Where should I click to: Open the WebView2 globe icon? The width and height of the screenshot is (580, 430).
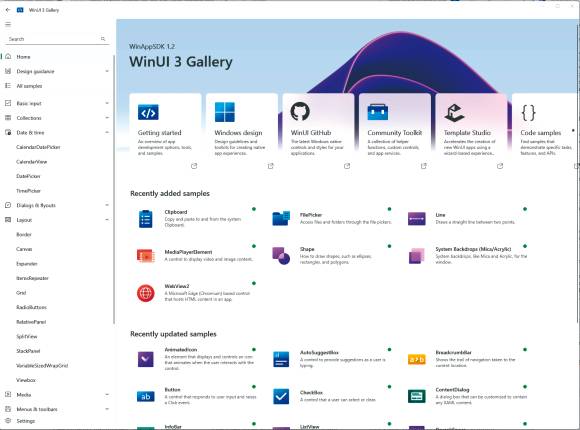click(x=146, y=293)
